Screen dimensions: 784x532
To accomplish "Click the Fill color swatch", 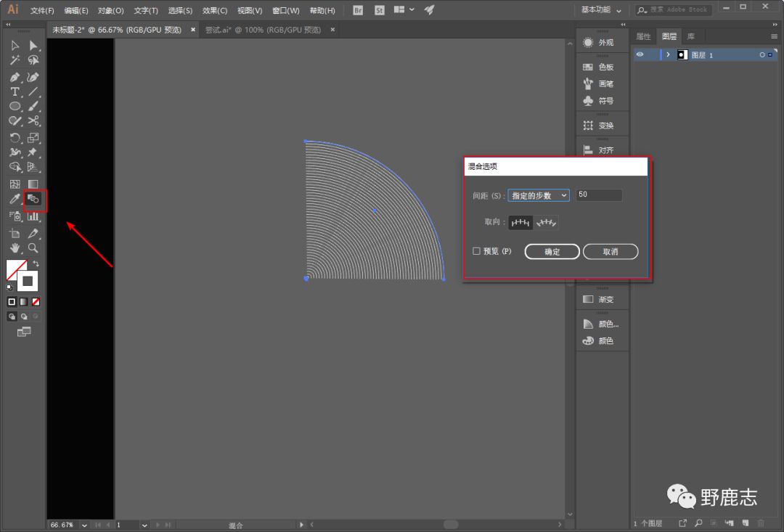I will coord(16,269).
